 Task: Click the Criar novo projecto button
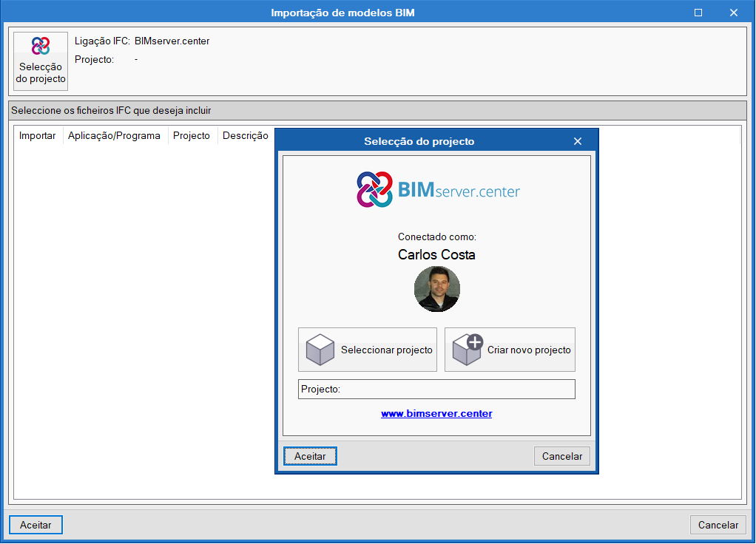pyautogui.click(x=510, y=350)
